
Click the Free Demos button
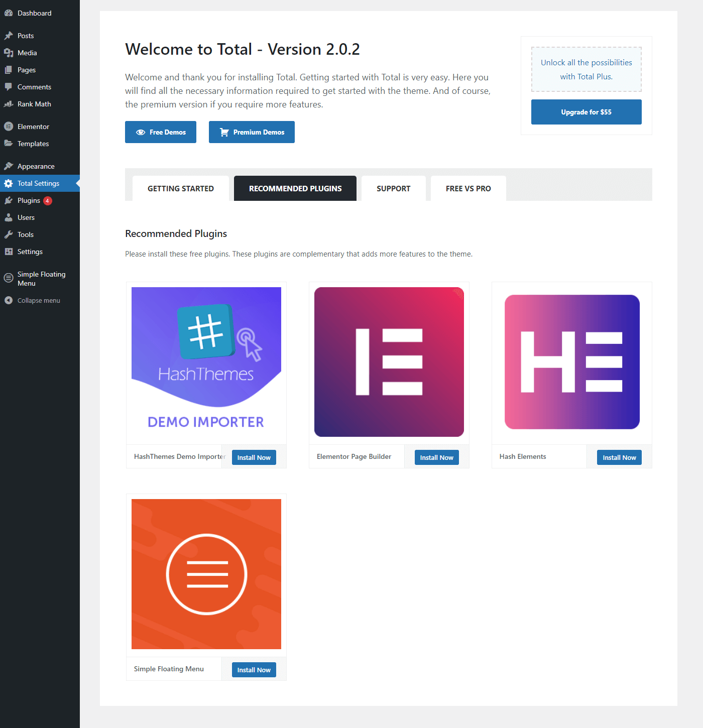point(161,132)
